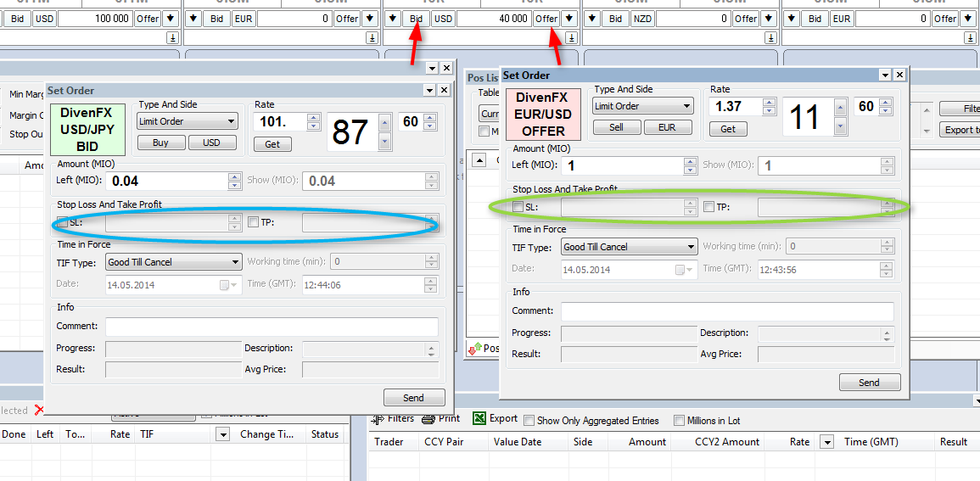Image resolution: width=980 pixels, height=481 pixels.
Task: Click the pink EUR/USD OFFER indicator panel
Action: point(543,115)
